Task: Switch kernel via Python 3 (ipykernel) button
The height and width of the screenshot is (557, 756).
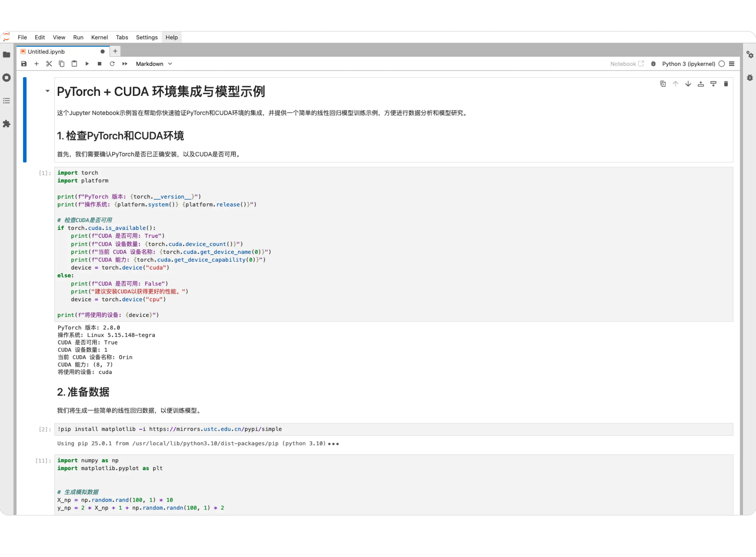Action: coord(688,64)
